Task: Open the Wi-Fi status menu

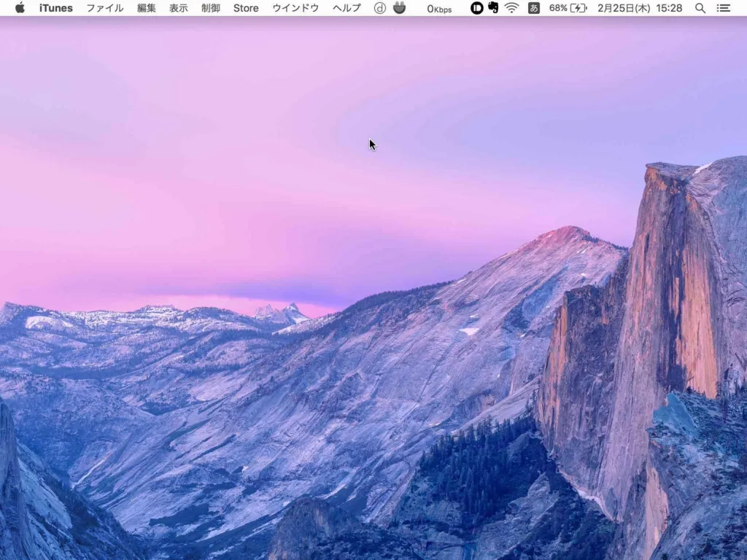Action: point(512,8)
